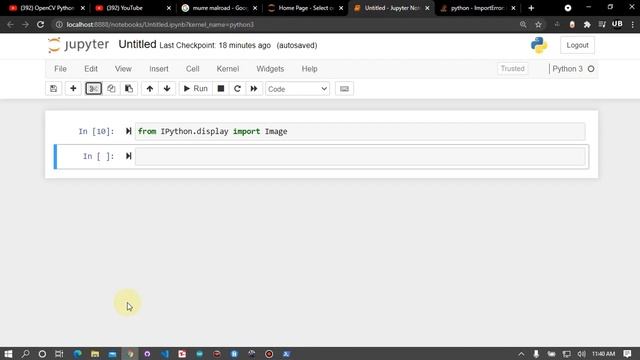
Task: Interrupt the kernel with stop icon
Action: pos(221,89)
